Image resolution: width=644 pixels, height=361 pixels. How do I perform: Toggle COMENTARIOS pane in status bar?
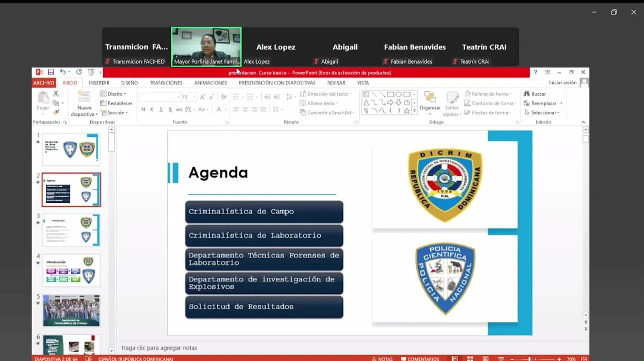[420, 358]
